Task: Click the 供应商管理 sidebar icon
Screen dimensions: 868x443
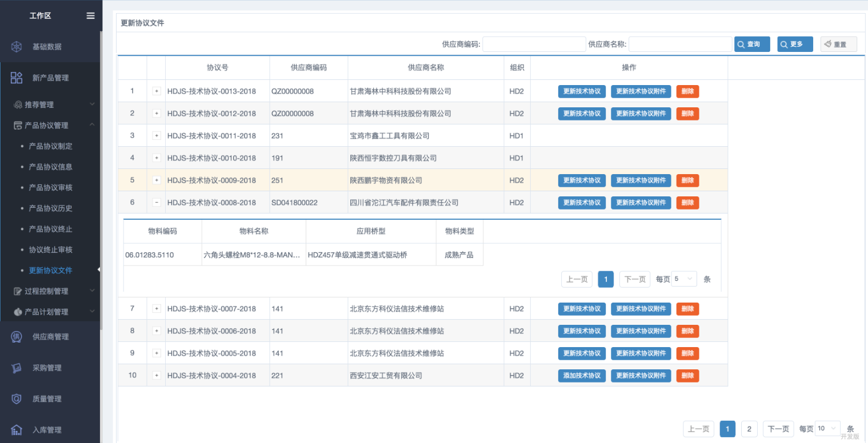Action: 17,337
